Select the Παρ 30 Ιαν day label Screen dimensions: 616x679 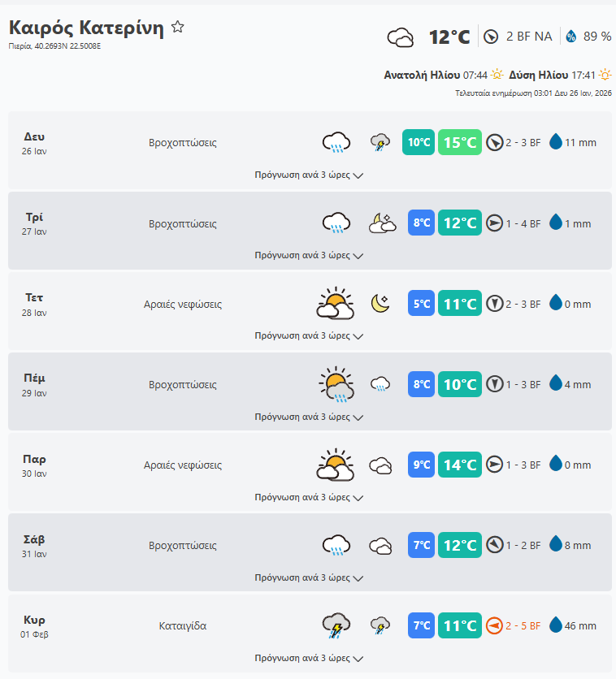pyautogui.click(x=34, y=465)
